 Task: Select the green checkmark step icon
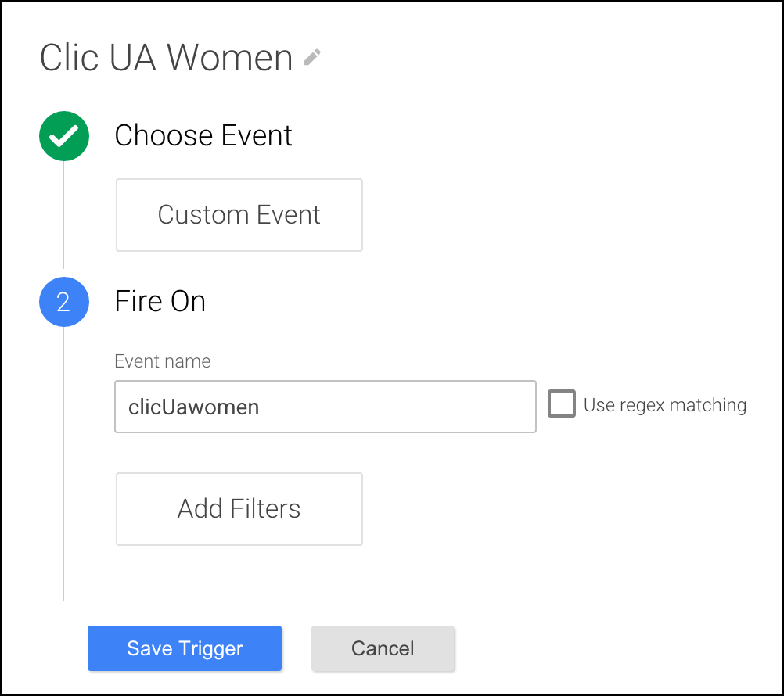(64, 136)
